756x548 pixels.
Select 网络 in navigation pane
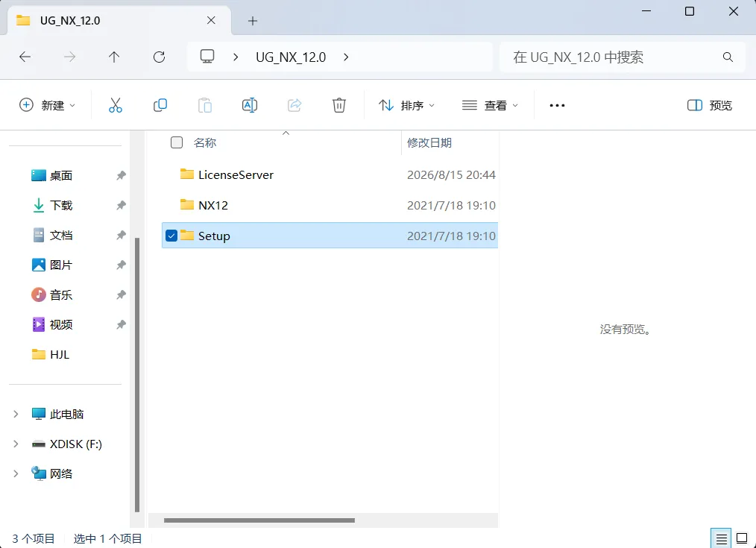coord(60,473)
